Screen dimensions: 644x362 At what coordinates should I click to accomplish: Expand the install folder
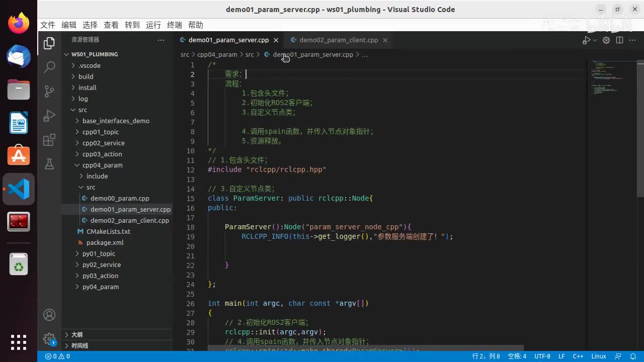[x=117, y=87]
